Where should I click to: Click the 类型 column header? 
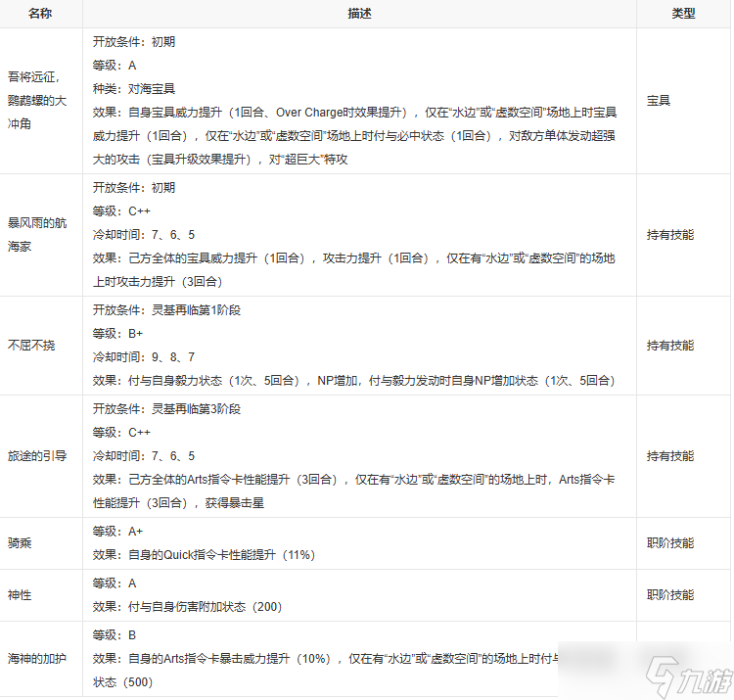[683, 14]
